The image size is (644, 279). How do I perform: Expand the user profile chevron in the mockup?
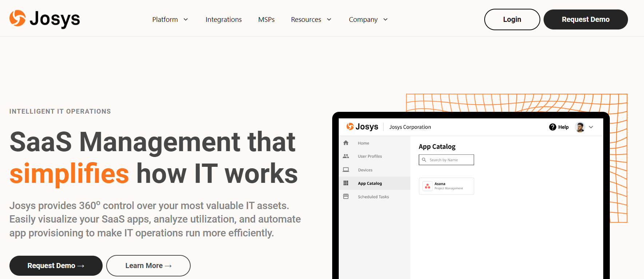pyautogui.click(x=591, y=127)
